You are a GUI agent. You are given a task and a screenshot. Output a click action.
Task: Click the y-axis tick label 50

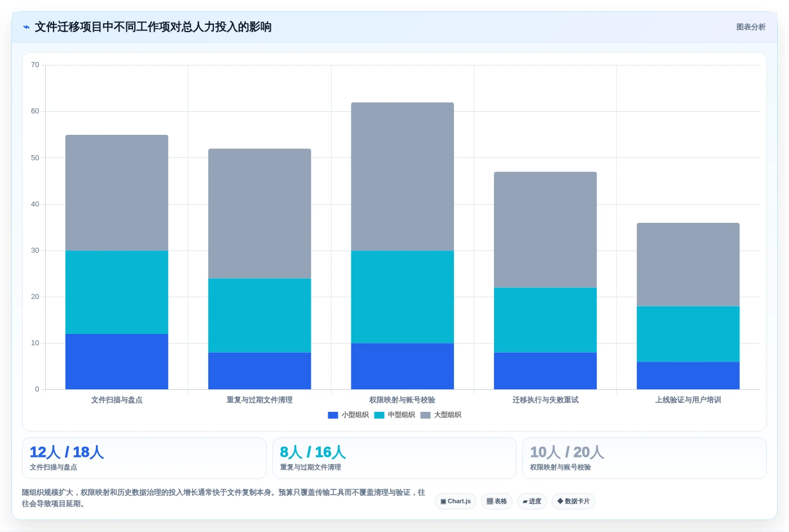pyautogui.click(x=35, y=158)
